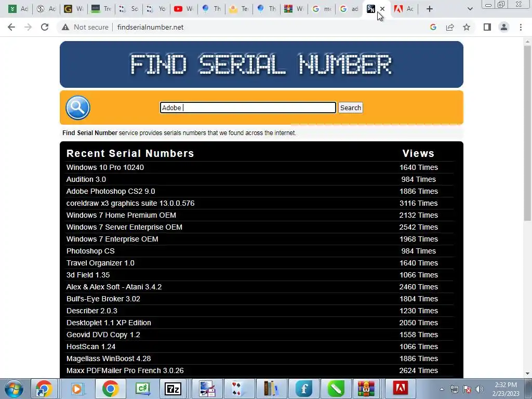The image size is (532, 399).
Task: Switch to the active Chrome taskbar icon
Action: (x=110, y=389)
